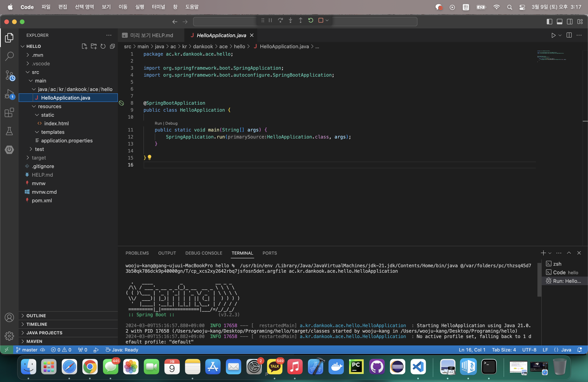588x382 pixels.
Task: Open the Spring Boot Dashboard icon
Action: [x=9, y=150]
